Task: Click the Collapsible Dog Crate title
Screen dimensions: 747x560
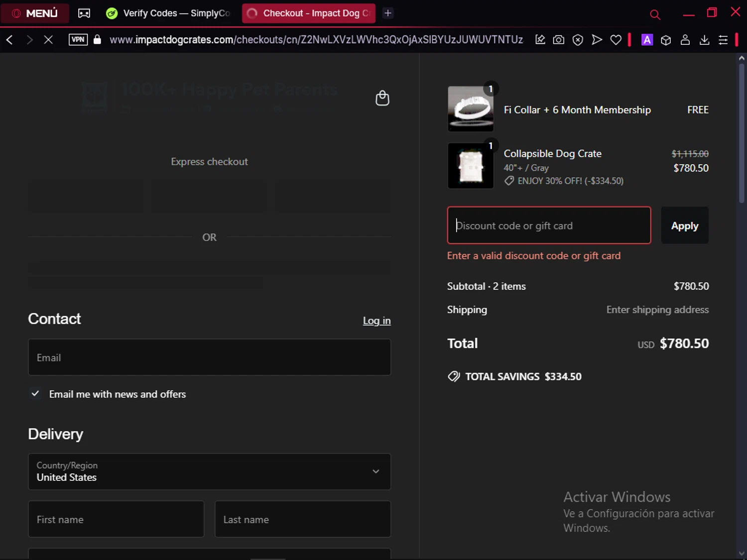Action: tap(552, 153)
